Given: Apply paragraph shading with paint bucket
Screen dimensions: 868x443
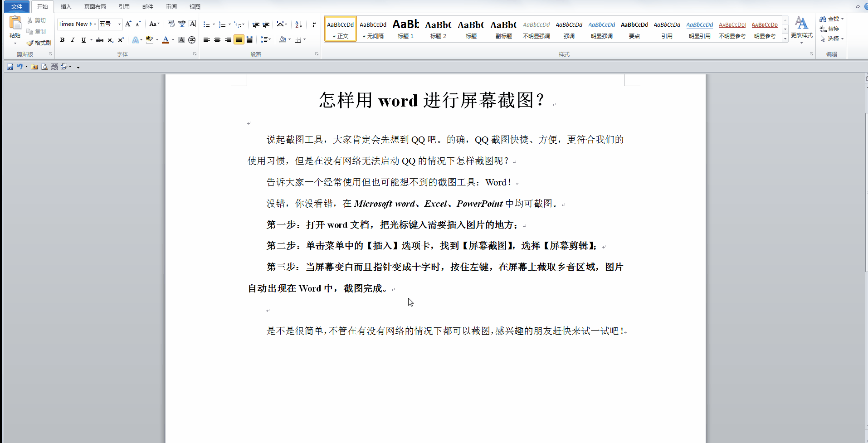Looking at the screenshot, I should (x=282, y=39).
